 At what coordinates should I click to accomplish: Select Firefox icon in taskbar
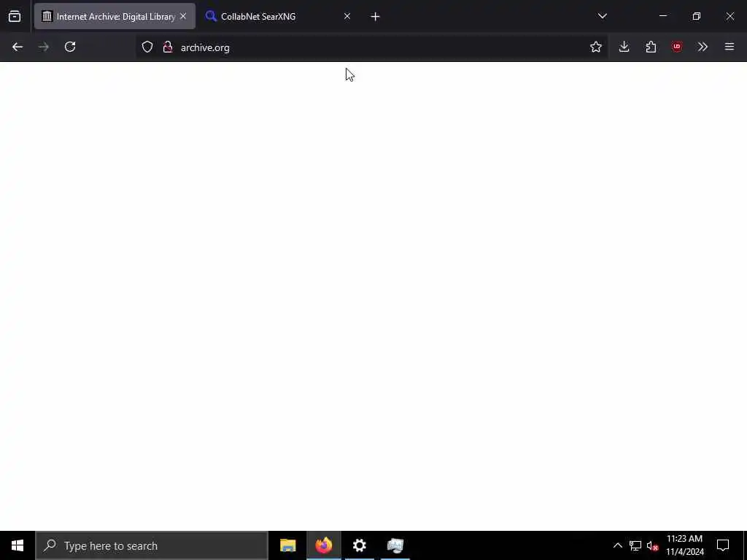(323, 545)
